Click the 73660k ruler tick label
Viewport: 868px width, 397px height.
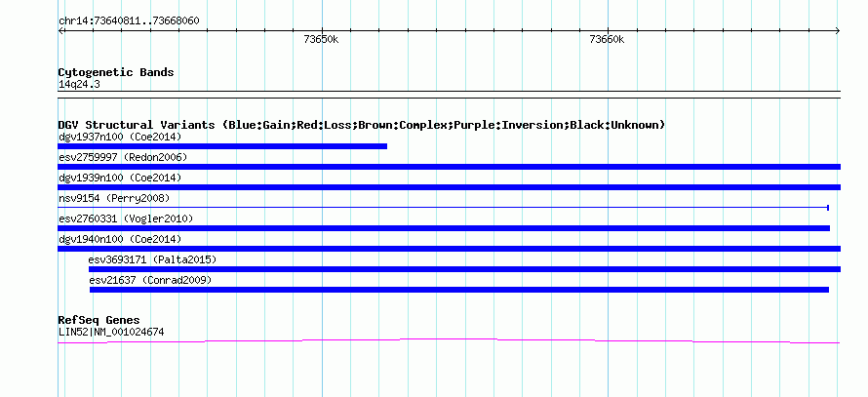(x=607, y=39)
